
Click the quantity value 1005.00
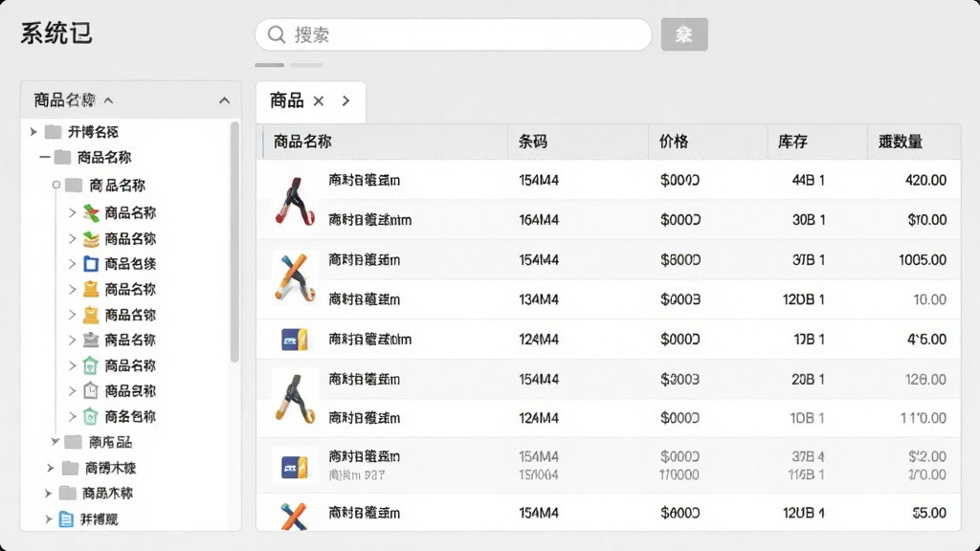(923, 260)
